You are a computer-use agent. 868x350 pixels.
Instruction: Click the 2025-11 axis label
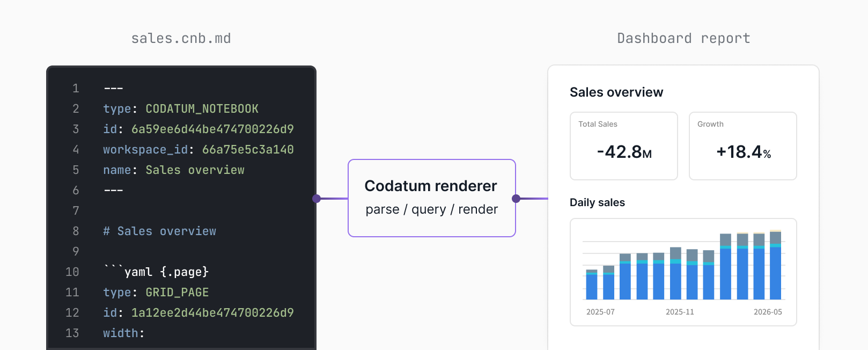coord(680,312)
